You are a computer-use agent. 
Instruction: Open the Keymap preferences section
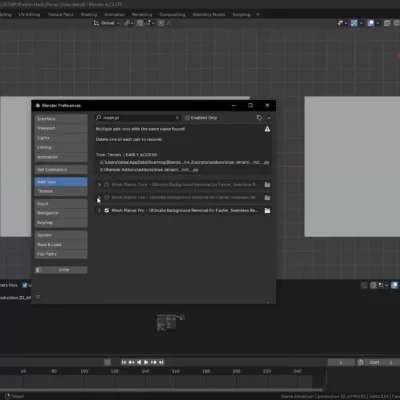tap(61, 223)
